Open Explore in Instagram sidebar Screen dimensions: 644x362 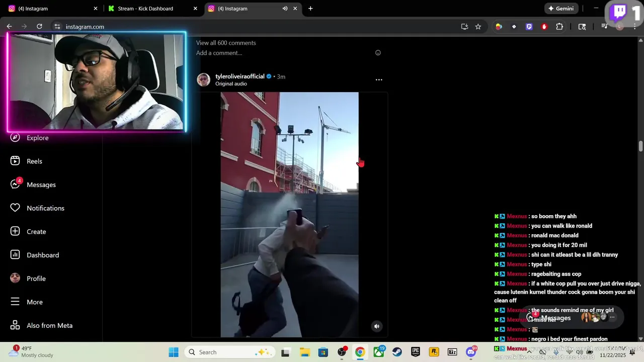30,138
